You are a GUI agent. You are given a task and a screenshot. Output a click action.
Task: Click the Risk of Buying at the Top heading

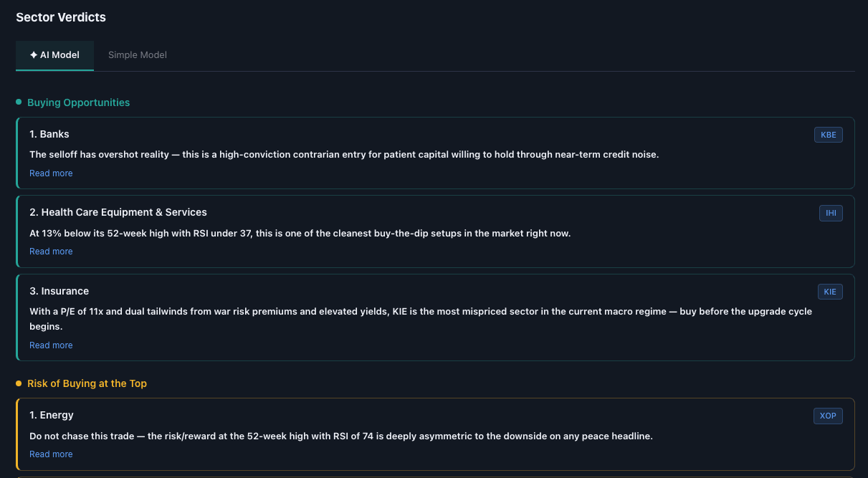[x=87, y=383]
